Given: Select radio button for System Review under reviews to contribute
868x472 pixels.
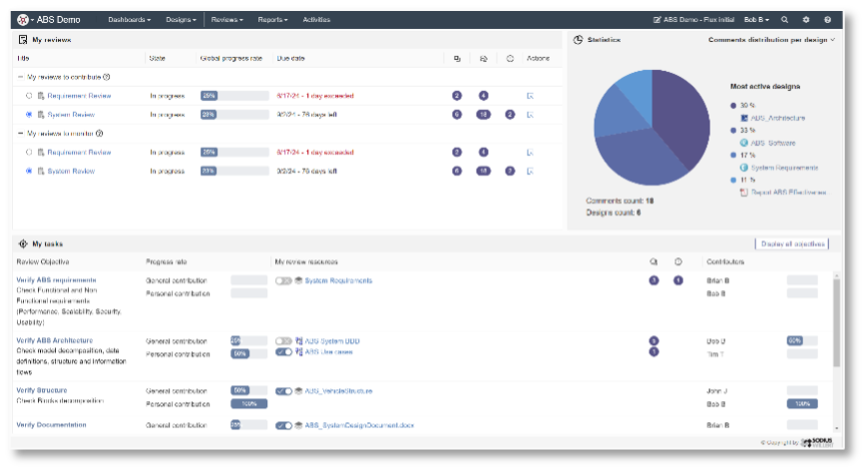Looking at the screenshot, I should 29,115.
